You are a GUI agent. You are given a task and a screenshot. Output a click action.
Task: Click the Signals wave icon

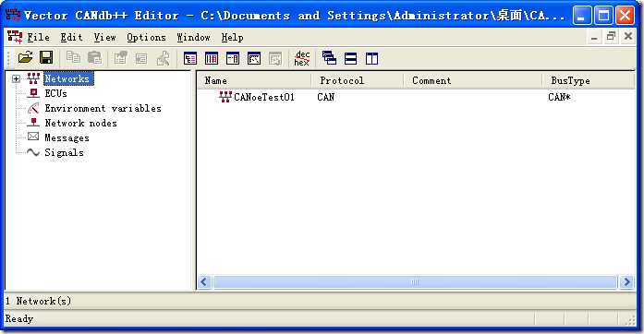click(x=33, y=152)
